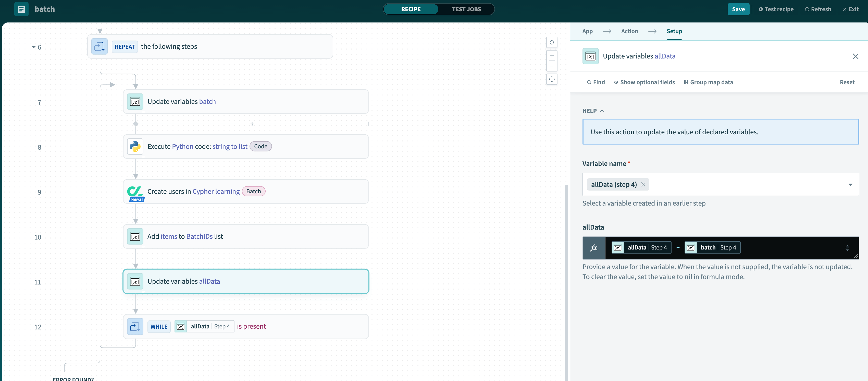Go to the Action tab
Screen dimensions: 868x381
point(629,31)
